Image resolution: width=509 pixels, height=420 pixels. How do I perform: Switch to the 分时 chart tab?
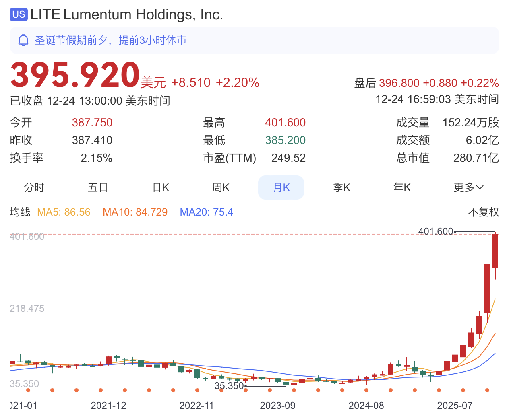click(x=34, y=187)
